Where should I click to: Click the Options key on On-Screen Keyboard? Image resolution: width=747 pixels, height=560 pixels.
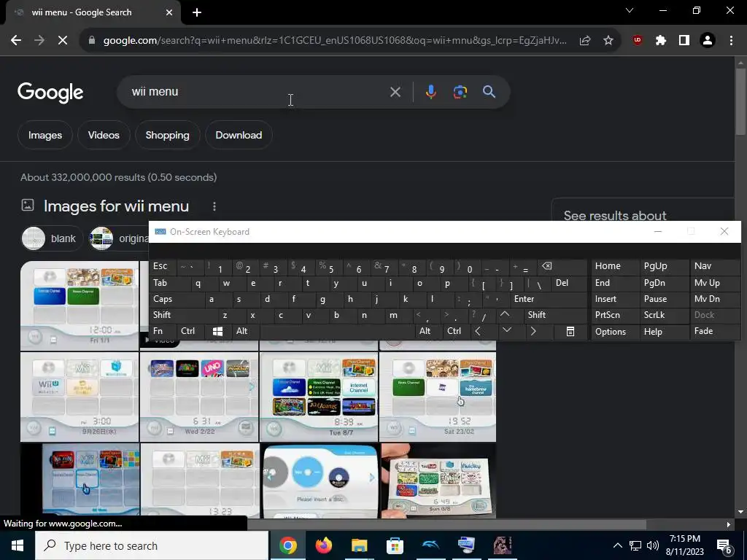click(614, 332)
